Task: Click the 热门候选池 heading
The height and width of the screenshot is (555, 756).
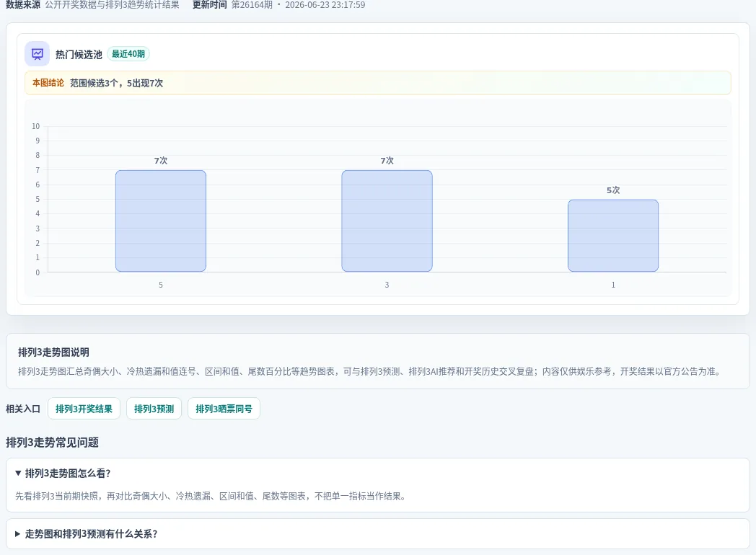Action: [x=79, y=54]
